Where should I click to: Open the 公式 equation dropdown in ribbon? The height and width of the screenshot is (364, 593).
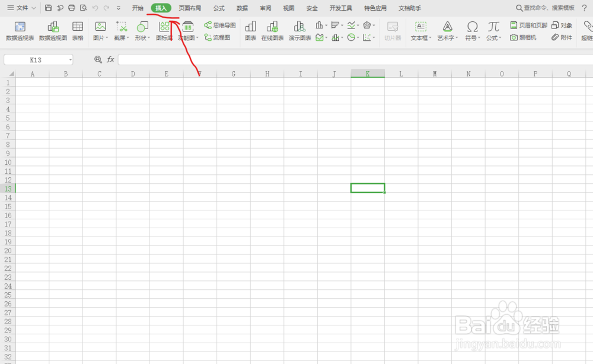493,31
